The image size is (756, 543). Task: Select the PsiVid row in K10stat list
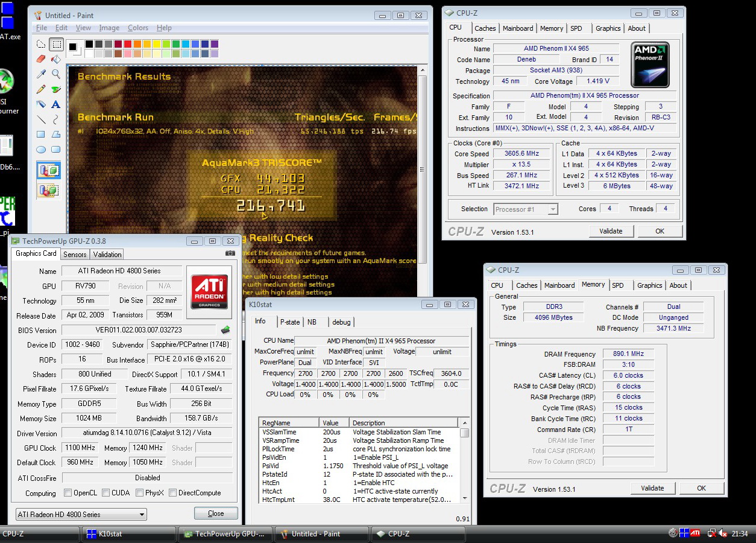360,466
